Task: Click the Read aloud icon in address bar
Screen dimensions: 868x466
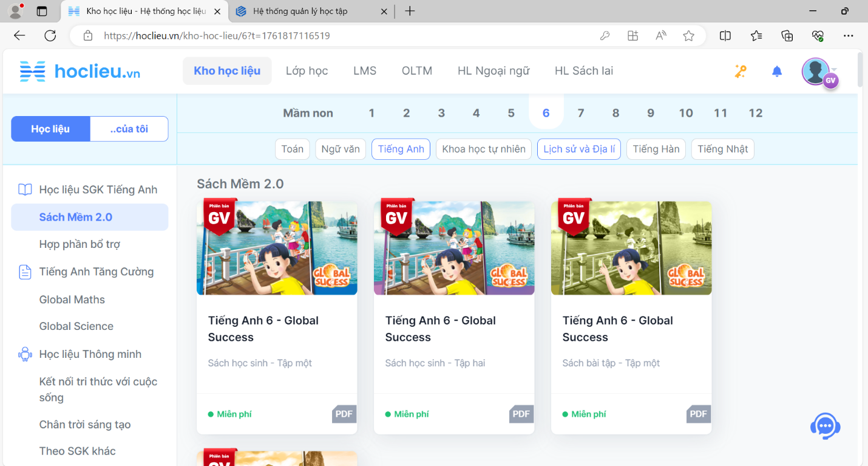Action: 661,36
